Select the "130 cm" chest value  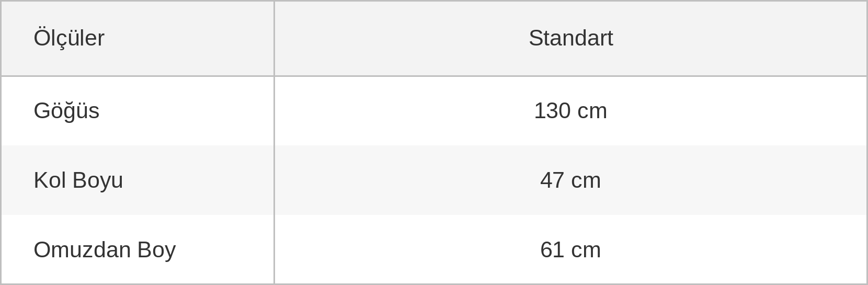(x=570, y=111)
